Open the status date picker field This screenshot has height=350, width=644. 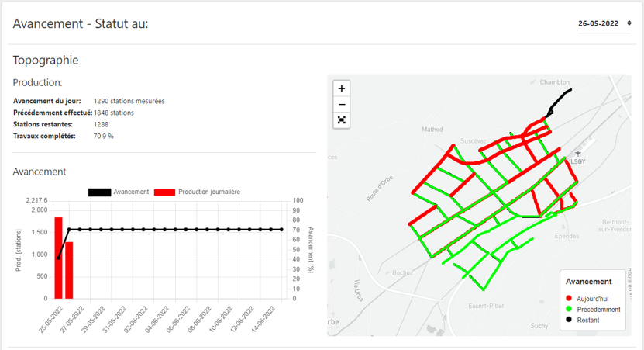[x=598, y=23]
